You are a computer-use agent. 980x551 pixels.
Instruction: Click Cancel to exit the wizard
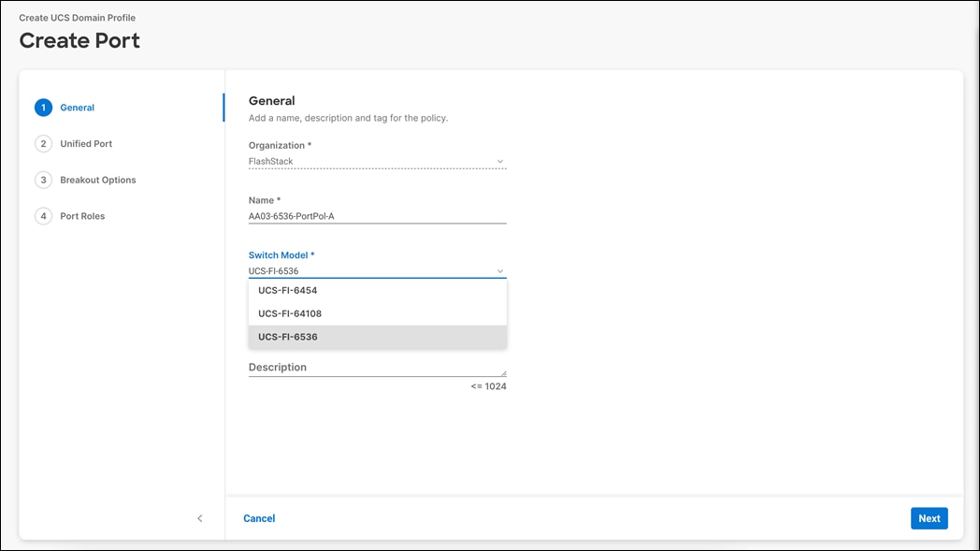(259, 517)
